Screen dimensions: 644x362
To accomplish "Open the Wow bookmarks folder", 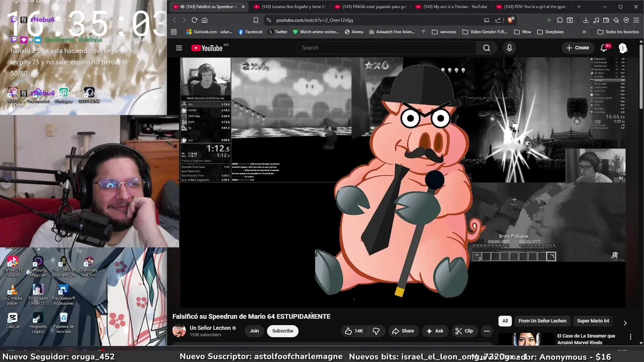I will 522,32.
